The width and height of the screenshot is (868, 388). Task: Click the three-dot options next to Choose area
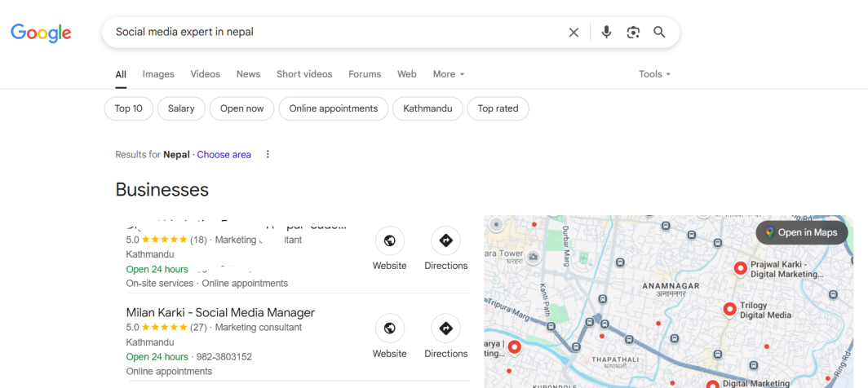(268, 155)
